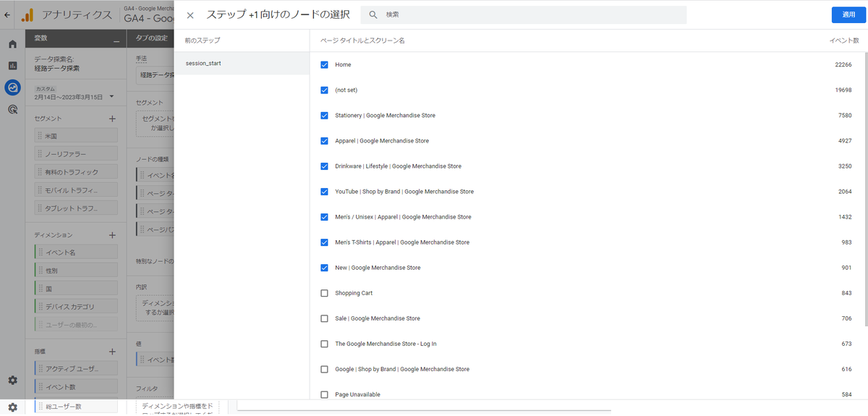Image resolution: width=868 pixels, height=416 pixels.
Task: Uncheck Stationery | Google Merchandise Store checkbox
Action: [x=324, y=116]
